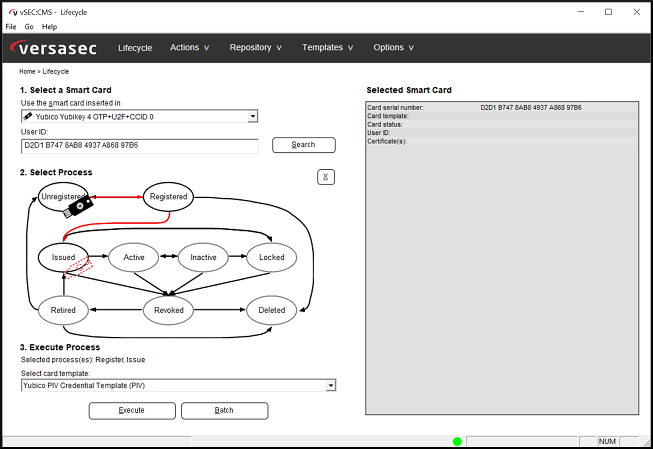Select the Locked state node

(271, 257)
